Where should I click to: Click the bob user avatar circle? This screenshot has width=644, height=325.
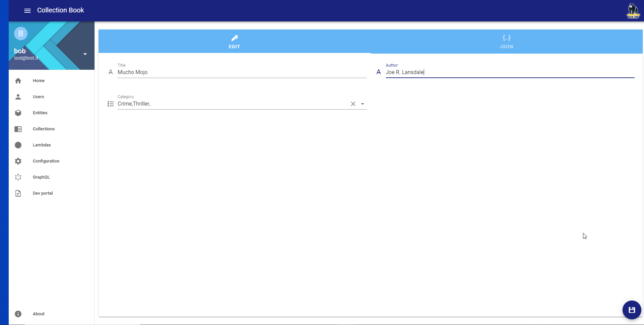[x=21, y=34]
